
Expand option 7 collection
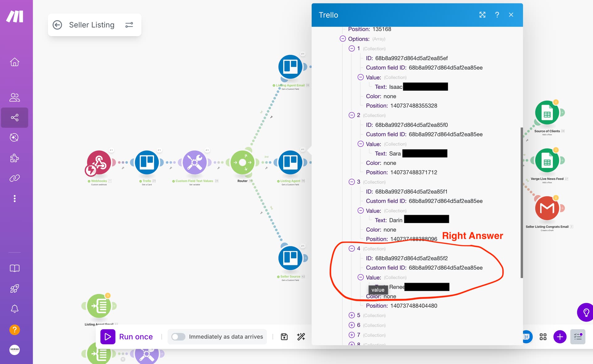point(352,335)
